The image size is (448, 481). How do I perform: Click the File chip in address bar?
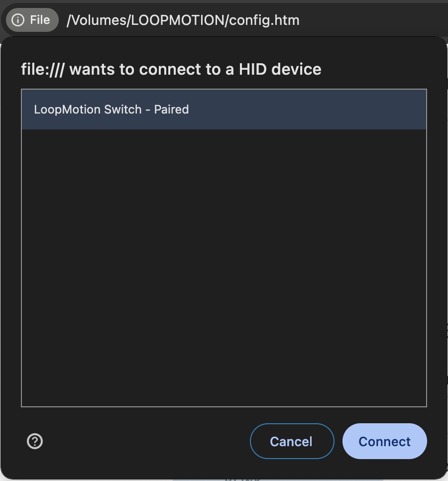point(32,20)
